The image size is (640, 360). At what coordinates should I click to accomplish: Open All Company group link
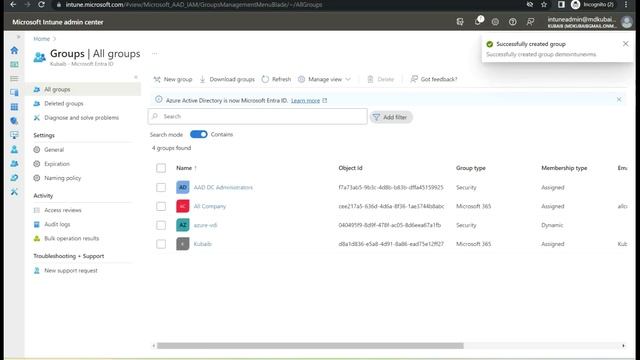210,206
